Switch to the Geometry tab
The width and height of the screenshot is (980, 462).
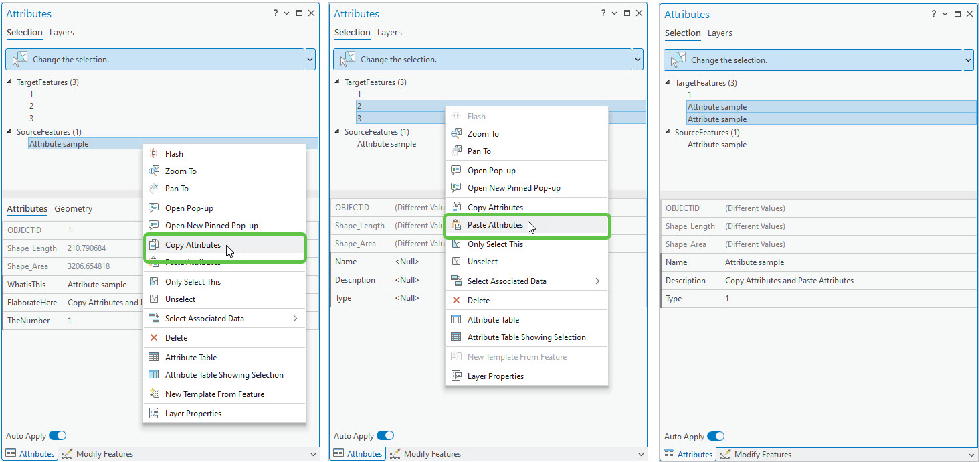(73, 208)
